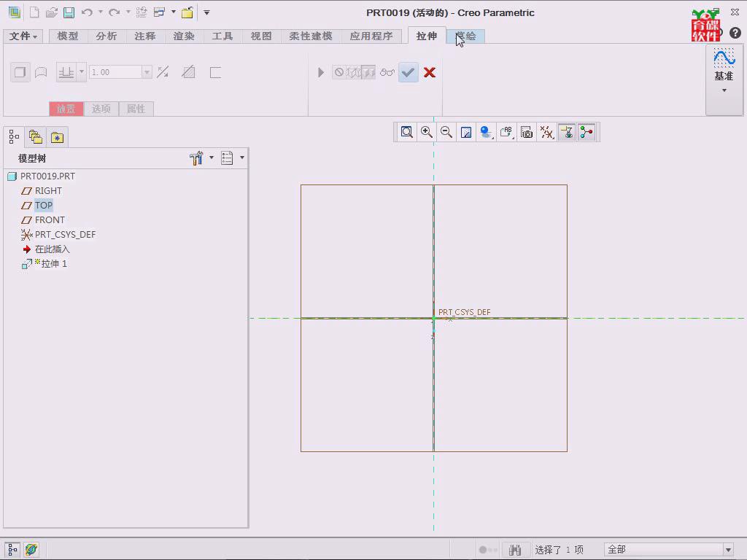Switch to the 分析 ribbon tab
The image size is (747, 560).
point(107,36)
